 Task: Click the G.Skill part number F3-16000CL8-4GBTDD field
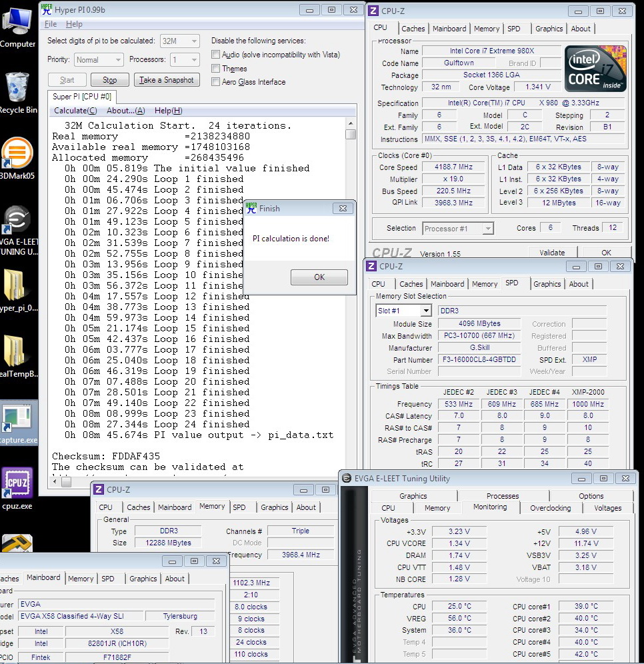pos(479,359)
